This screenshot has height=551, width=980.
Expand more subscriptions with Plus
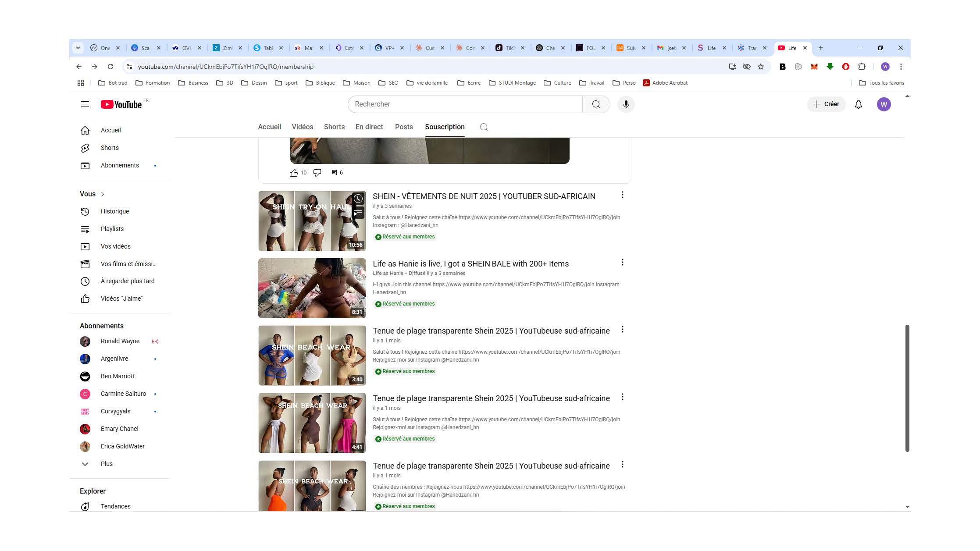coord(107,464)
